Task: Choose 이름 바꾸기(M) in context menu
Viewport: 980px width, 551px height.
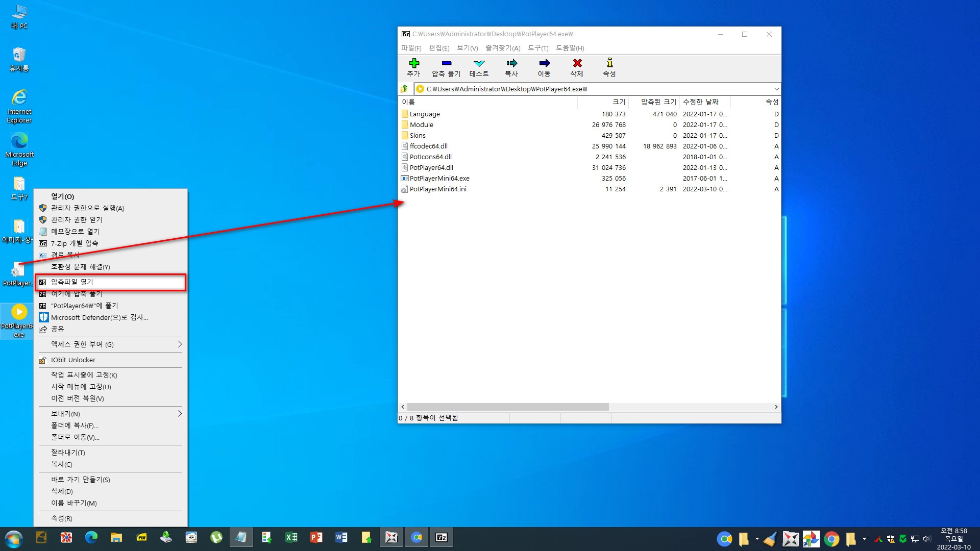Action: coord(110,503)
